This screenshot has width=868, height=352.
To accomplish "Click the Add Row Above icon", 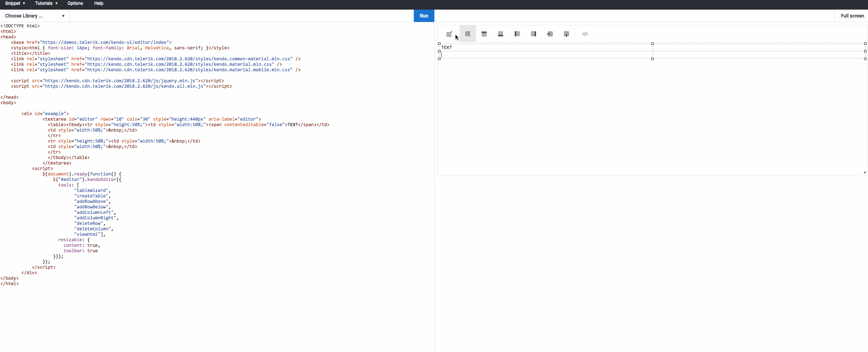I will (484, 34).
